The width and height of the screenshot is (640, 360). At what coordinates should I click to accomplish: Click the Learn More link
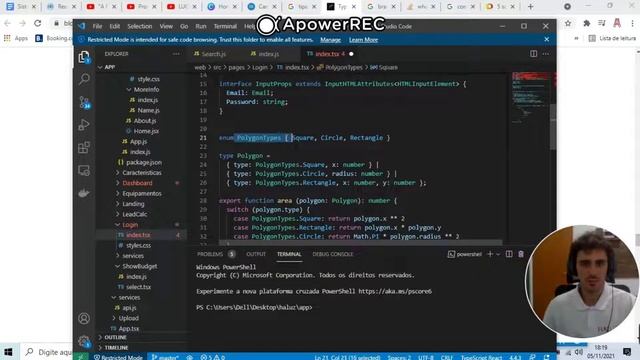363,40
